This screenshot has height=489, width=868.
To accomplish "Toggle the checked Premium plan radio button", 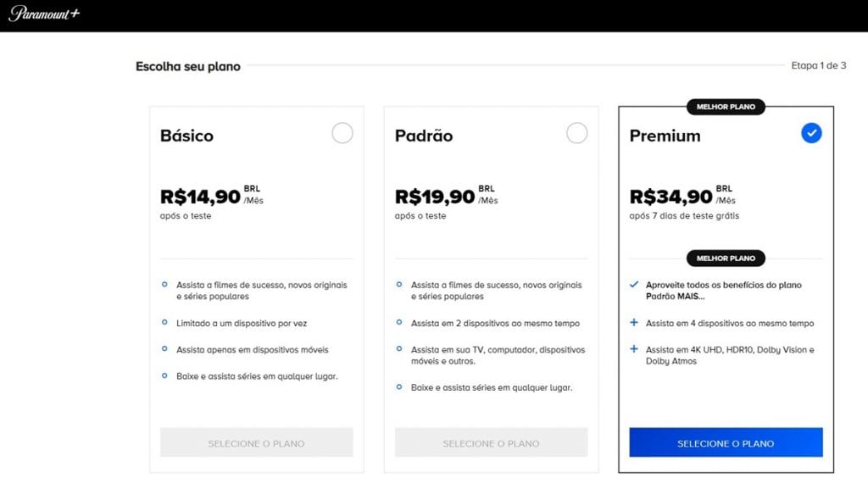I will pos(811,133).
